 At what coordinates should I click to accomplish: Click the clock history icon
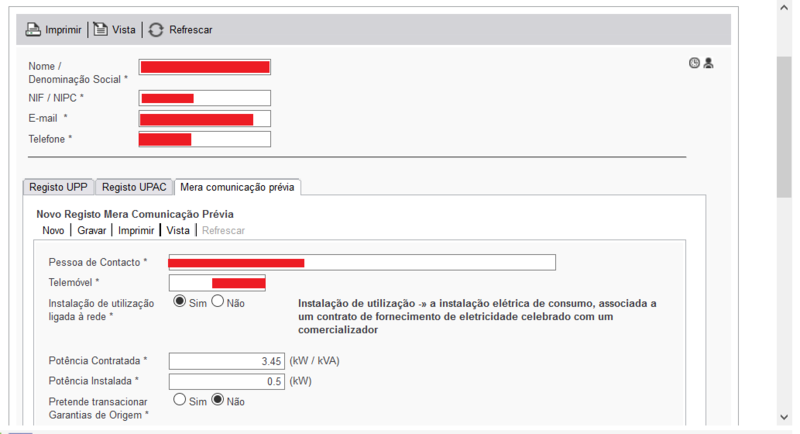[694, 63]
